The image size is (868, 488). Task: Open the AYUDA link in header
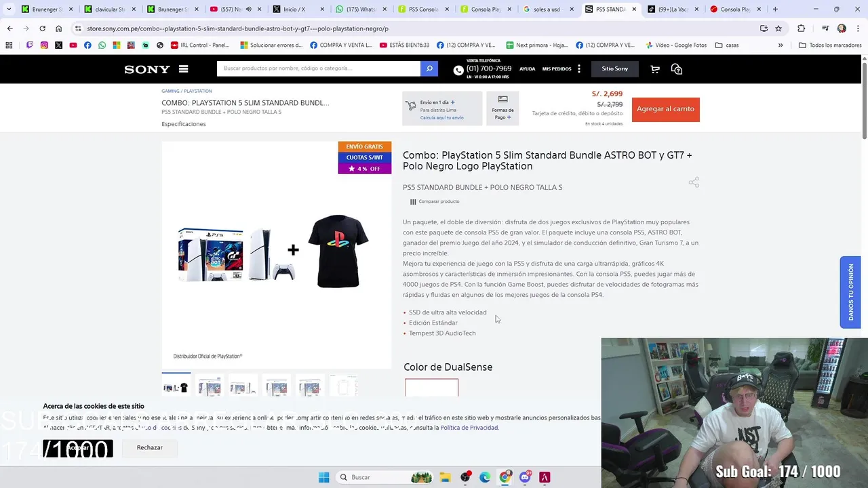527,68
